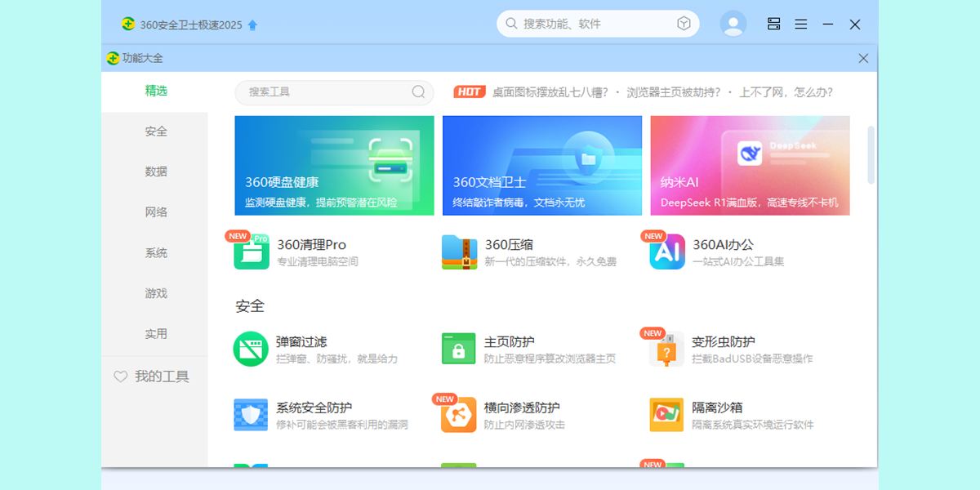This screenshot has width=980, height=490.
Task: Open the 360清理Pro tool icon
Action: click(252, 252)
